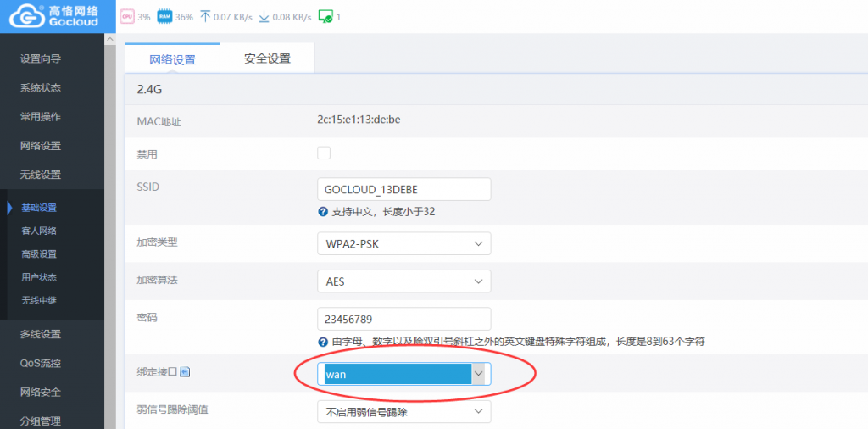Click the RAM usage icon
The width and height of the screenshot is (868, 429).
164,17
